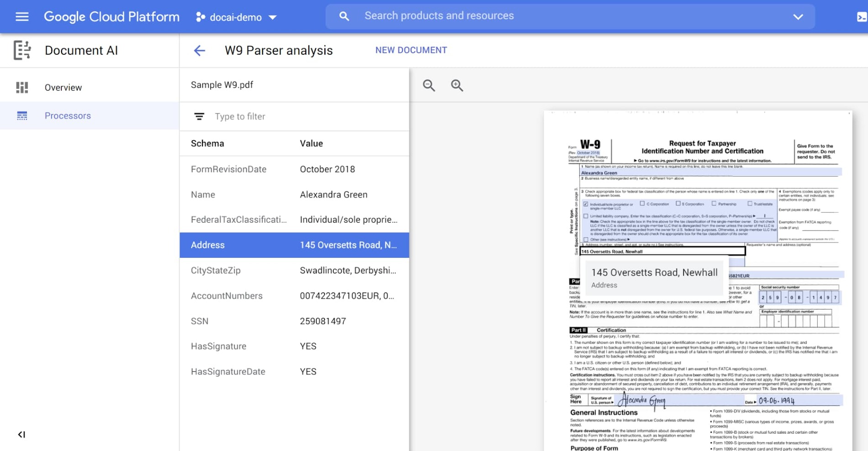Image resolution: width=868 pixels, height=451 pixels.
Task: Click the Document AI product icon
Action: [22, 50]
